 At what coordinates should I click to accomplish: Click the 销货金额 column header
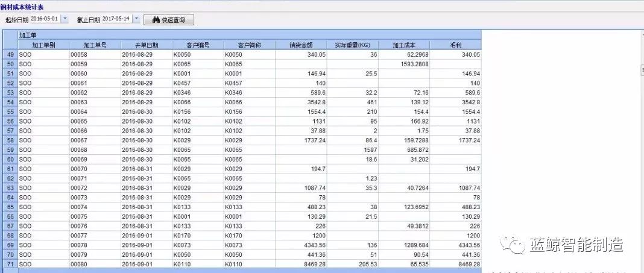coord(301,45)
